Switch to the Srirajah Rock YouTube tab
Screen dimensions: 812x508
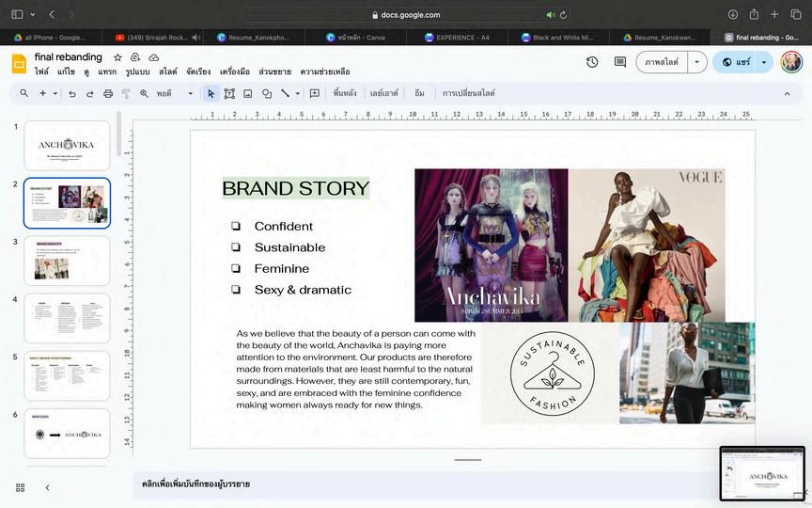pos(152,38)
